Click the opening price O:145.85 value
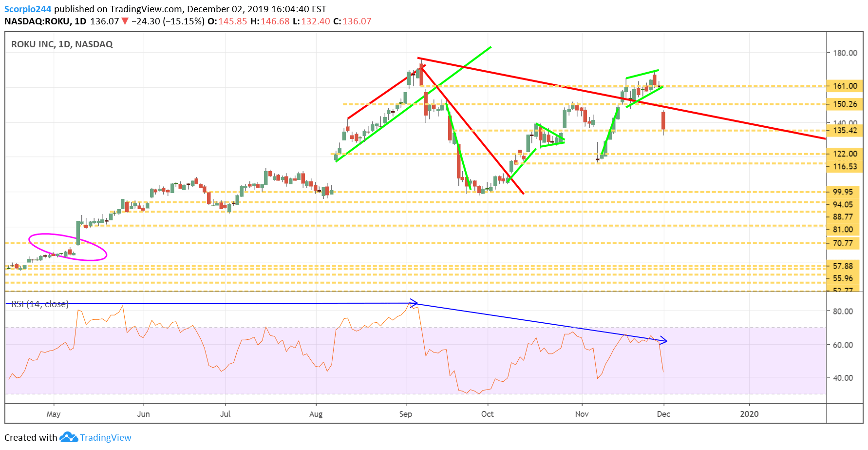 227,21
